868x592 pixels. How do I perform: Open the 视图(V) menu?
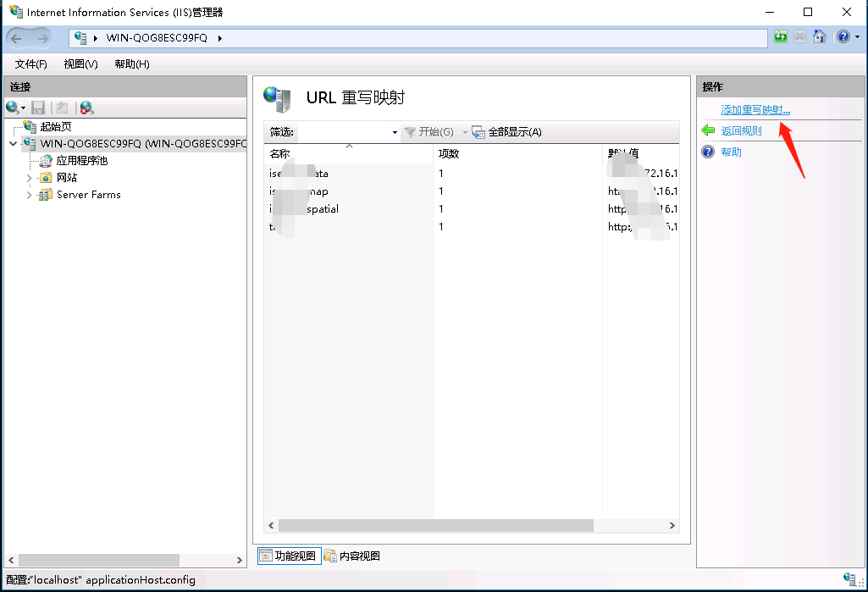tap(80, 64)
